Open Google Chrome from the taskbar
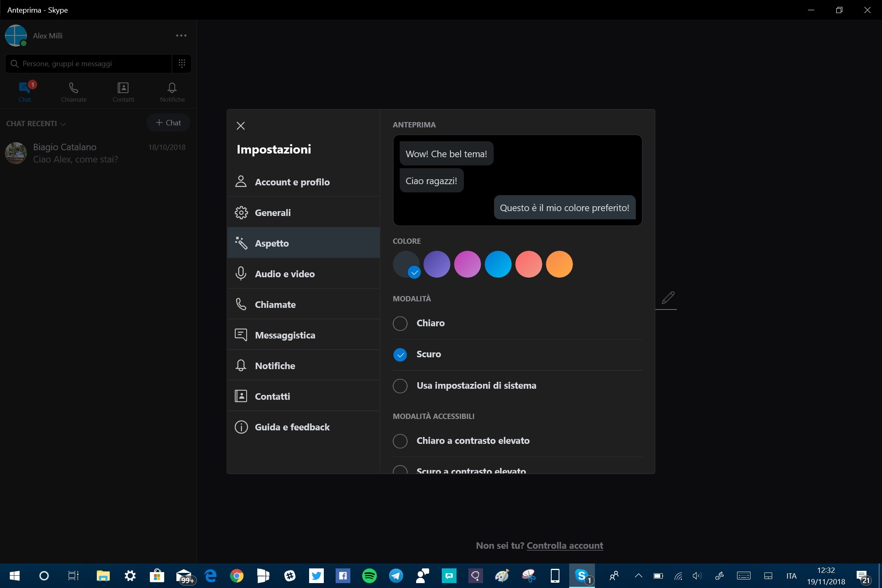882x588 pixels. 237,576
